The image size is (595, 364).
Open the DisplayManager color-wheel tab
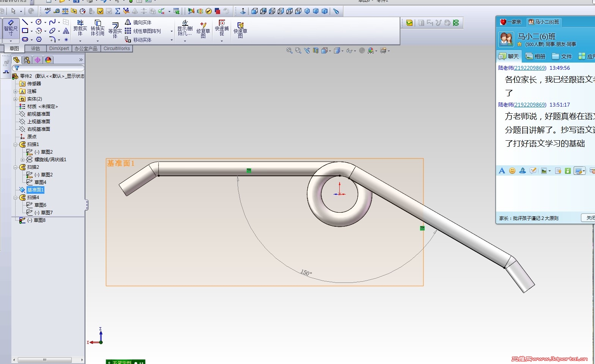coord(48,60)
